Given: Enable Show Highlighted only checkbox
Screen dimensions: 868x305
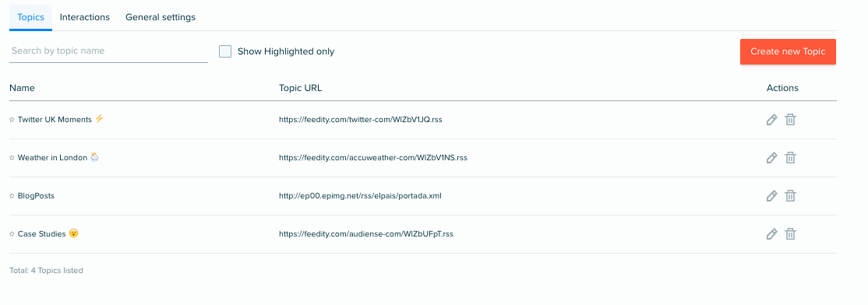Looking at the screenshot, I should 224,51.
